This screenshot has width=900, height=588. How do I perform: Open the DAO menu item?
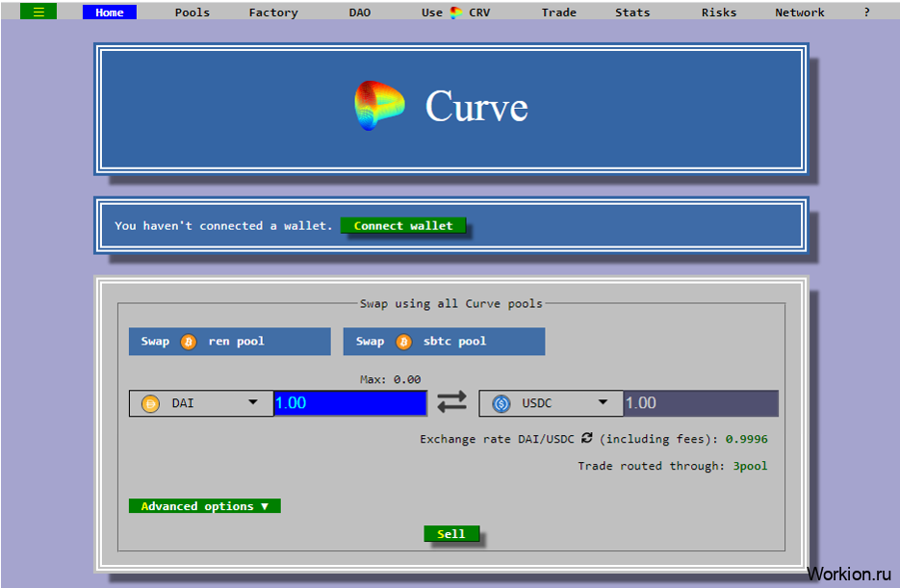click(360, 13)
